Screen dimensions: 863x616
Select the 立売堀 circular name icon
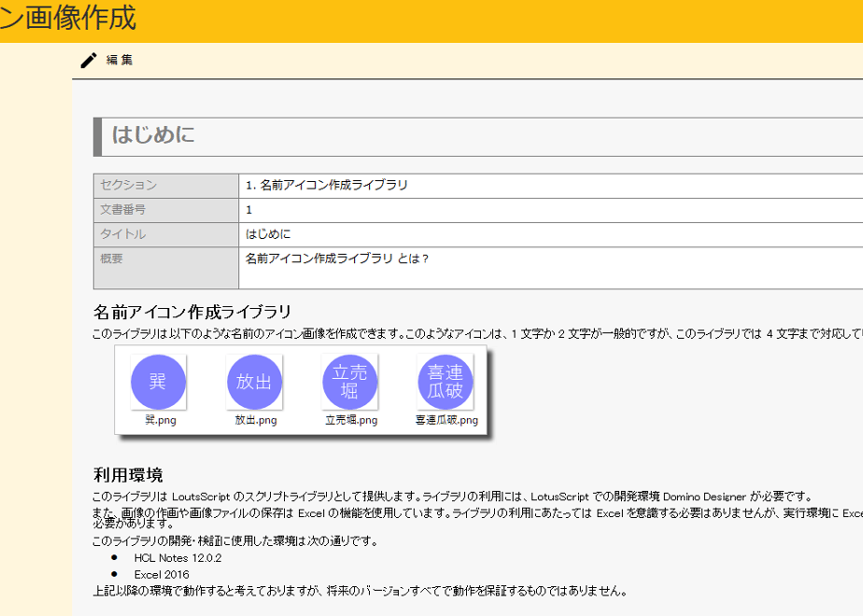pyautogui.click(x=350, y=382)
